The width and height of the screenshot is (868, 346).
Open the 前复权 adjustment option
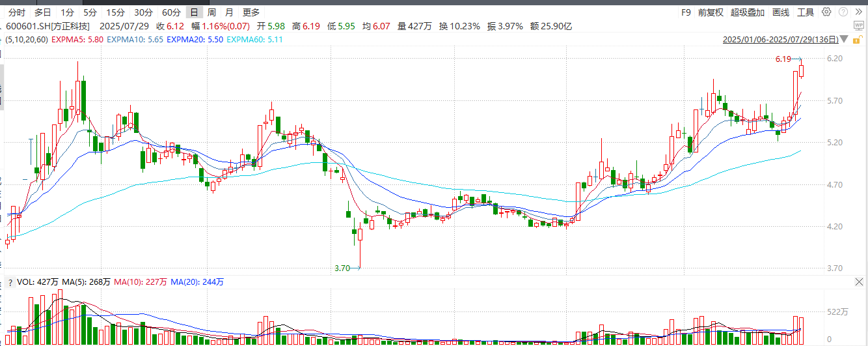click(711, 12)
